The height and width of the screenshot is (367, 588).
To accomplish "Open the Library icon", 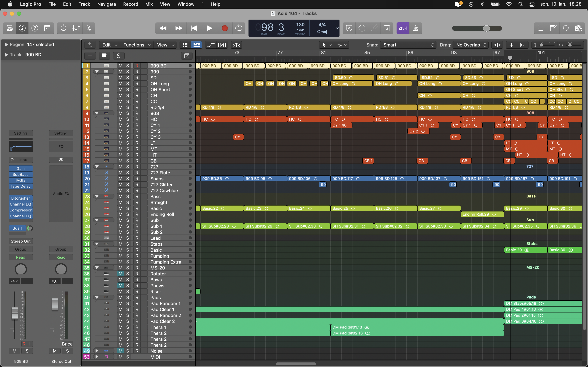I will (10, 28).
